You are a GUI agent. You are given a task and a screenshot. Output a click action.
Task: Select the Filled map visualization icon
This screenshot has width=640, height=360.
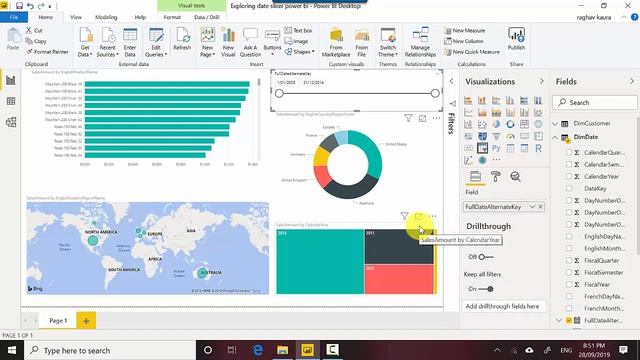pyautogui.click(x=482, y=136)
